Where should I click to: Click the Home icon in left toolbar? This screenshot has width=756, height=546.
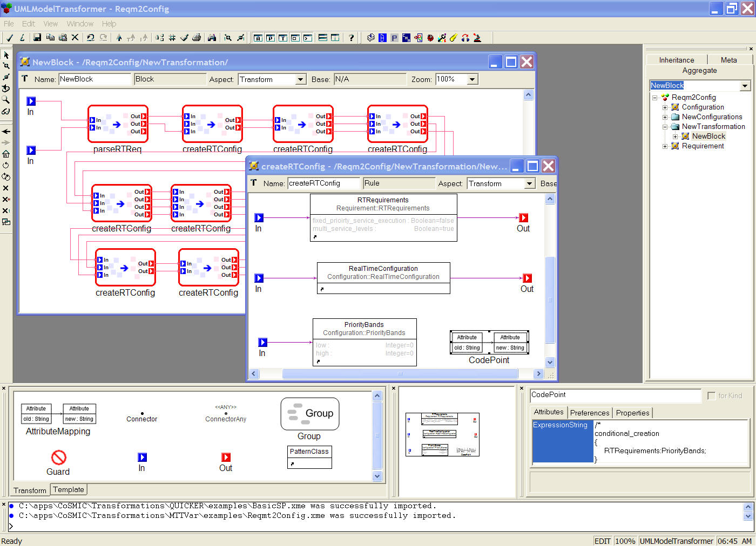click(x=6, y=154)
